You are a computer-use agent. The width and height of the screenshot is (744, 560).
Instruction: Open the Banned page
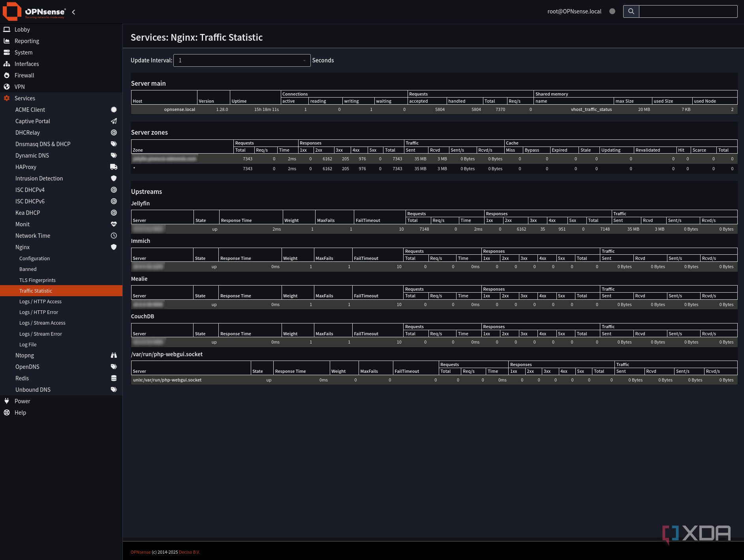(x=61, y=269)
